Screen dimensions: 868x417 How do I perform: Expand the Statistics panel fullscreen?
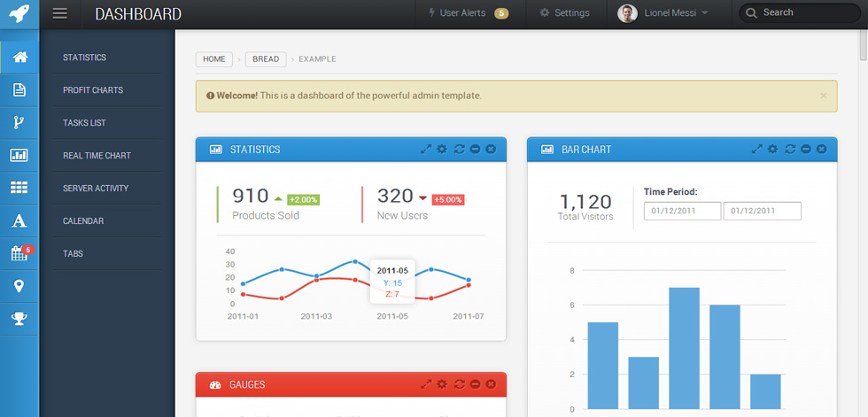426,150
